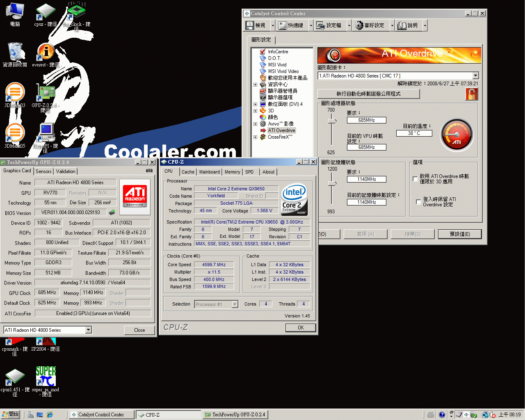Click the Internet Explorer quick launch icon

[x=50, y=415]
